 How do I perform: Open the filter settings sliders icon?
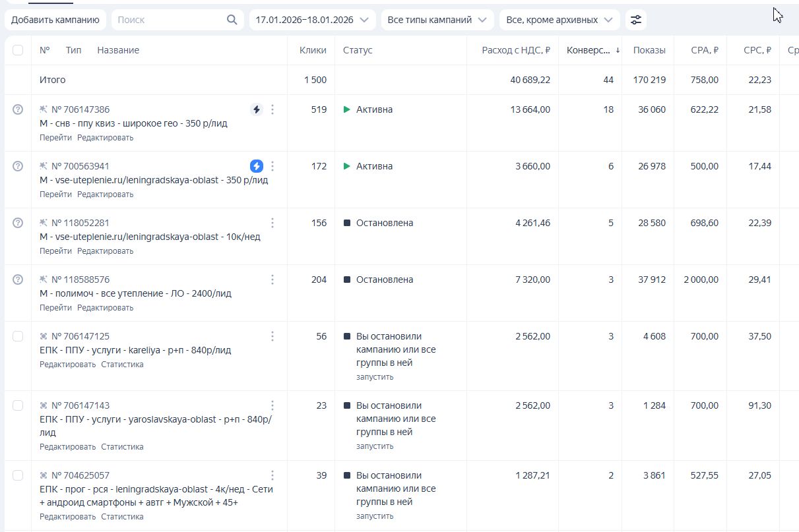pos(636,20)
